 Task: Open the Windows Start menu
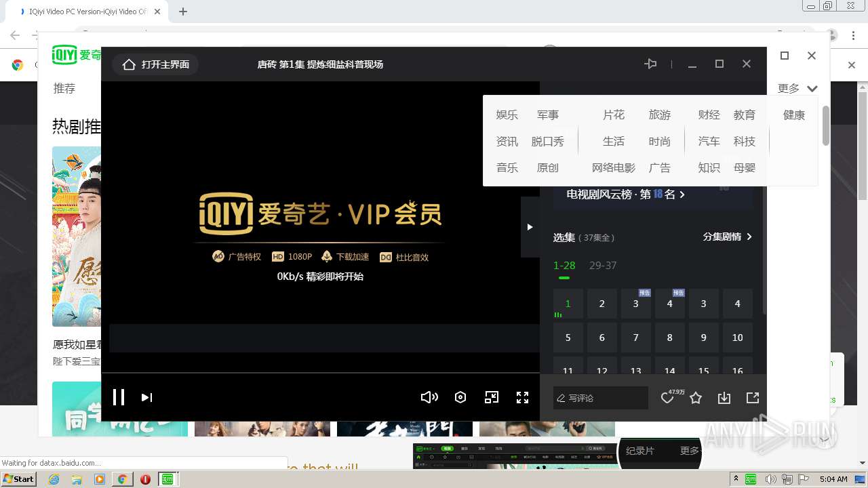click(x=19, y=479)
